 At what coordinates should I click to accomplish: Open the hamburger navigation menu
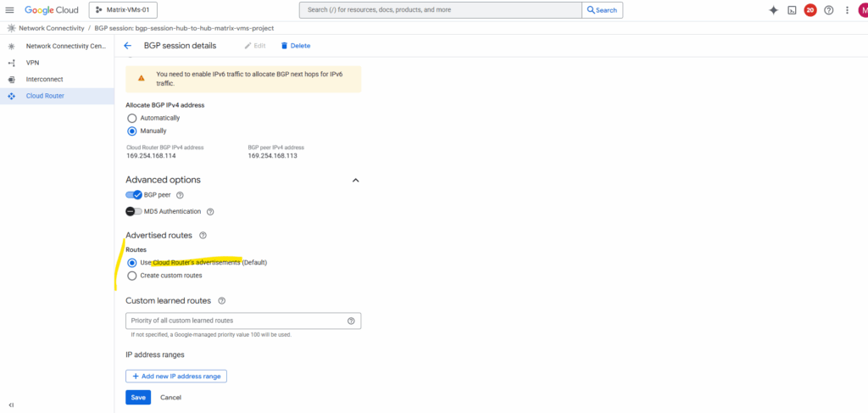pyautogui.click(x=9, y=10)
